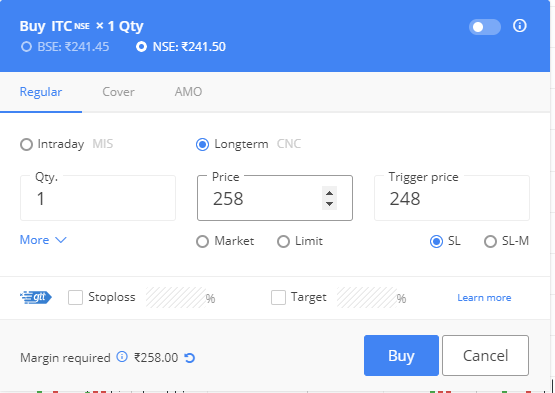Image resolution: width=555 pixels, height=393 pixels.
Task: Open the AMO tab
Action: (x=188, y=92)
